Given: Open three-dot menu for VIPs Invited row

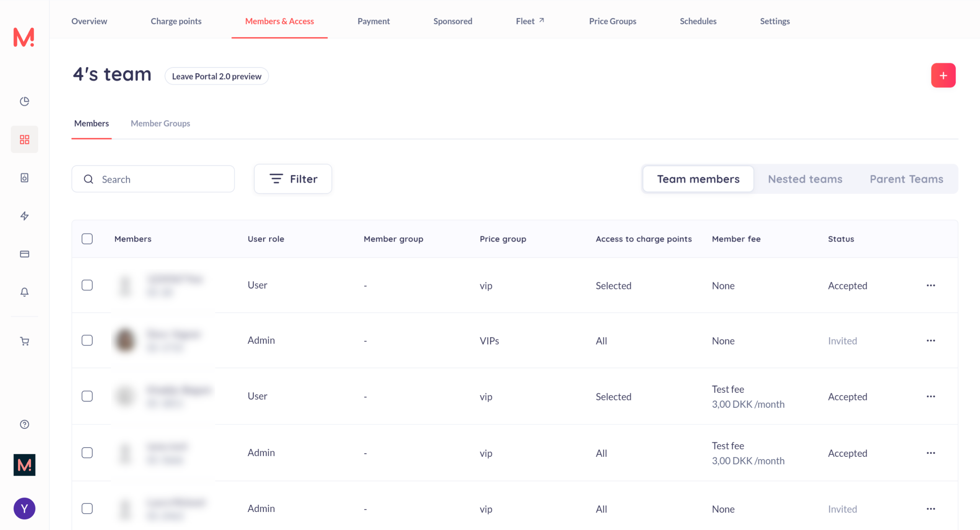Looking at the screenshot, I should point(931,340).
